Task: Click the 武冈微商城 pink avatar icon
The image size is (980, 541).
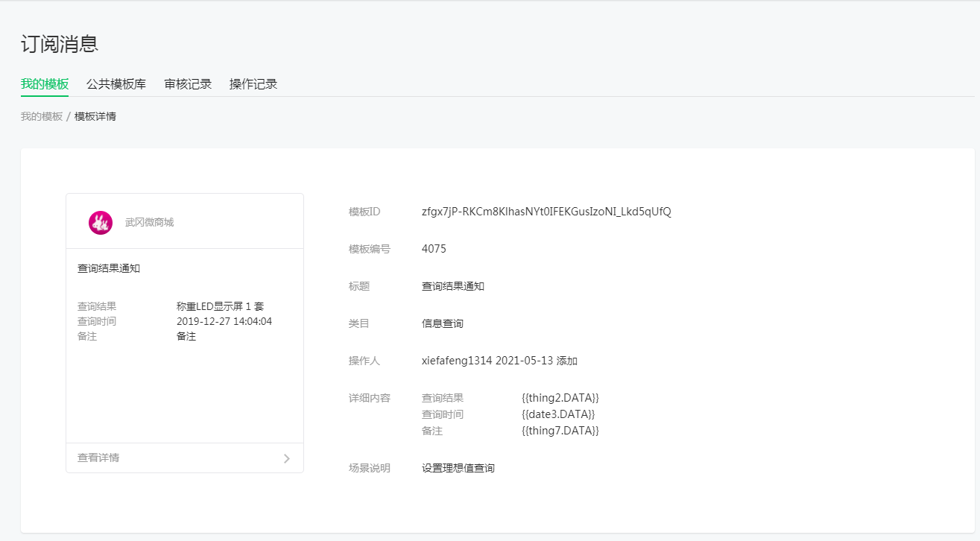Action: [x=101, y=222]
